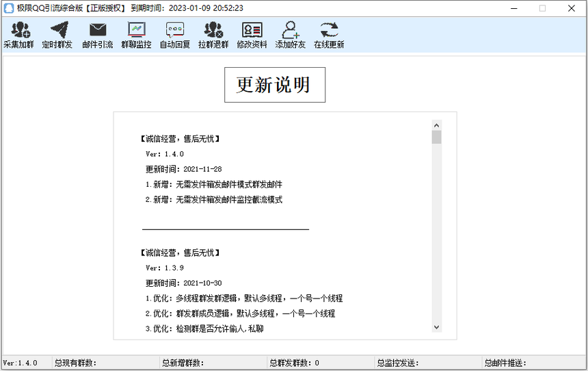Minimize the 极限QQ引流综合版 window
Viewport: 588px width, 371px height.
coord(514,8)
